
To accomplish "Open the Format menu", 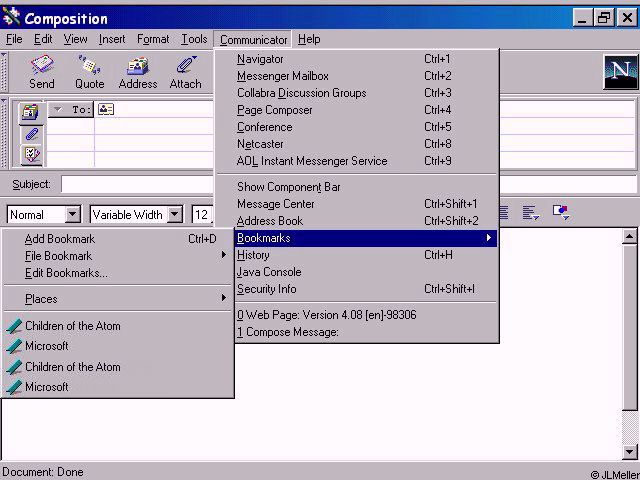I will 153,39.
